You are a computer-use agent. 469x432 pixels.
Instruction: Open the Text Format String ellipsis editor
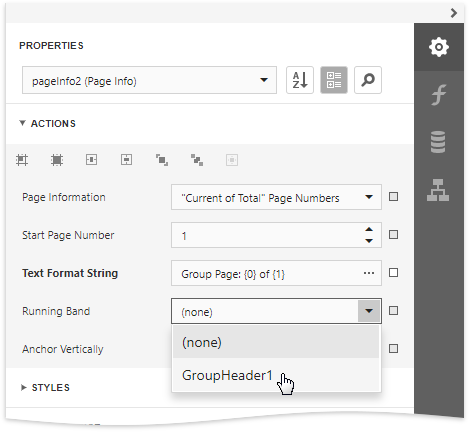coord(369,273)
